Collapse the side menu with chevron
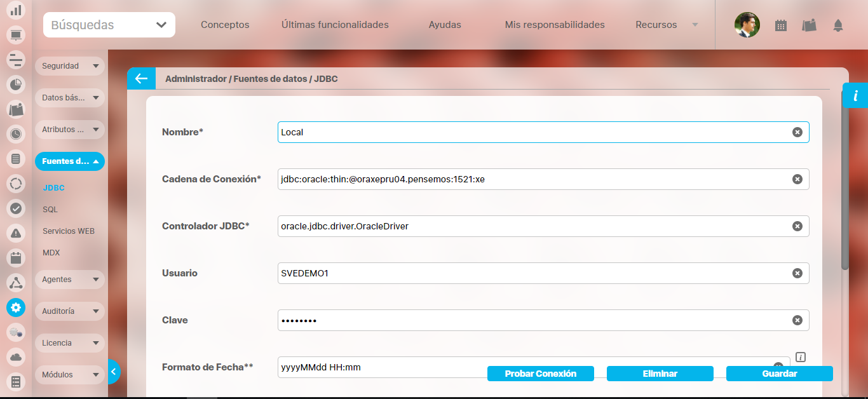Screen dimensions: 868x399 tap(113, 372)
